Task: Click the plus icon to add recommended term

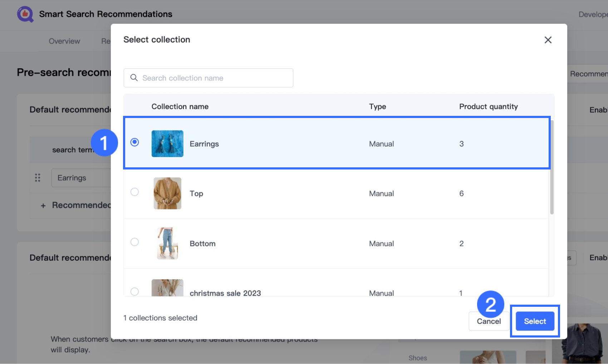Action: coord(43,206)
